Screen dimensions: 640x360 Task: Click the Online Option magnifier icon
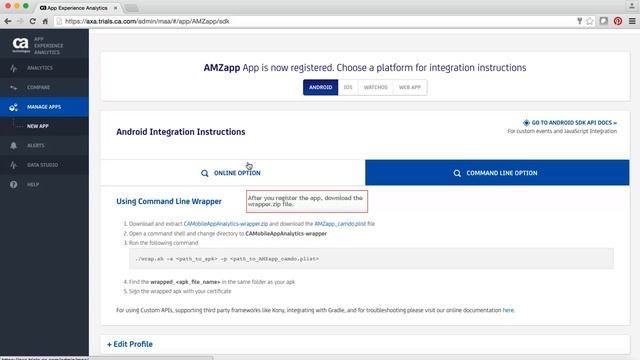[204, 173]
